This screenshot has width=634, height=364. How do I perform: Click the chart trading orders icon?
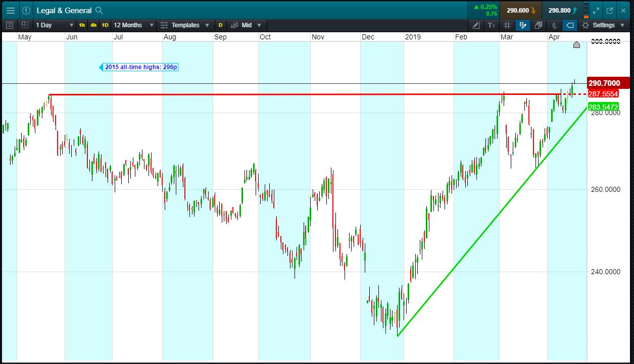(x=554, y=25)
